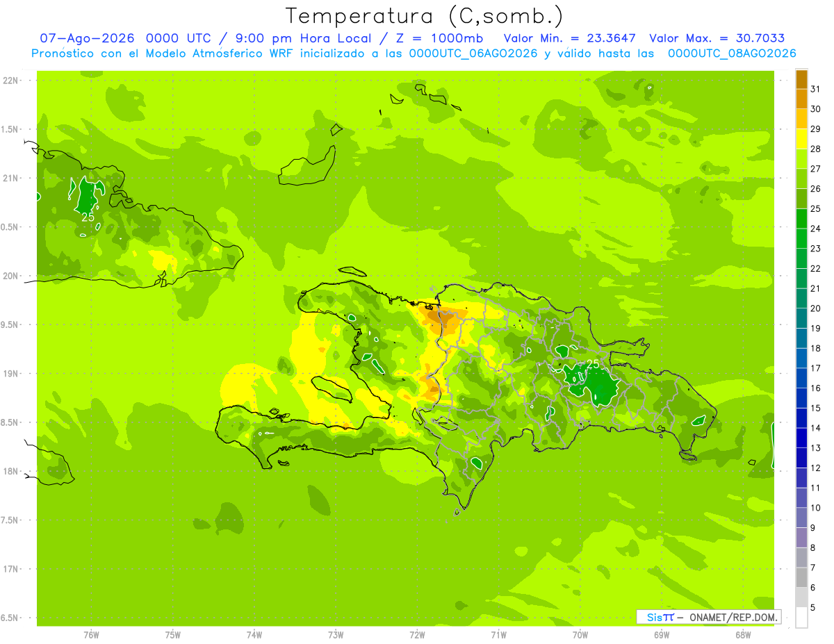Click the colorbar segment between 12 and 13
The width and height of the screenshot is (834, 644).
pyautogui.click(x=801, y=458)
